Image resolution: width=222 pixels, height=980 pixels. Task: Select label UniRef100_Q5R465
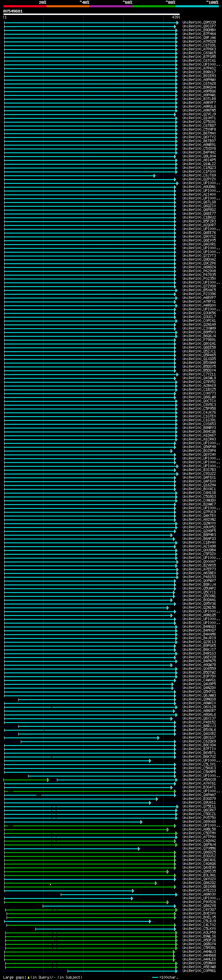[x=199, y=355]
